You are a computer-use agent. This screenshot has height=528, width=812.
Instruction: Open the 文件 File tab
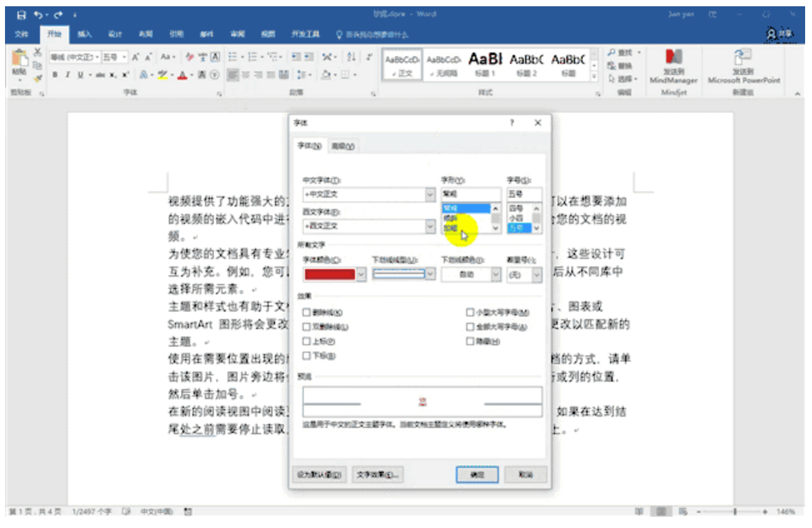coord(21,34)
